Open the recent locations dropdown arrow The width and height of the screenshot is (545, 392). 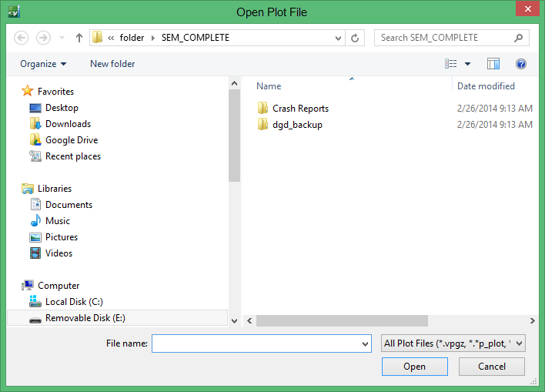[62, 38]
